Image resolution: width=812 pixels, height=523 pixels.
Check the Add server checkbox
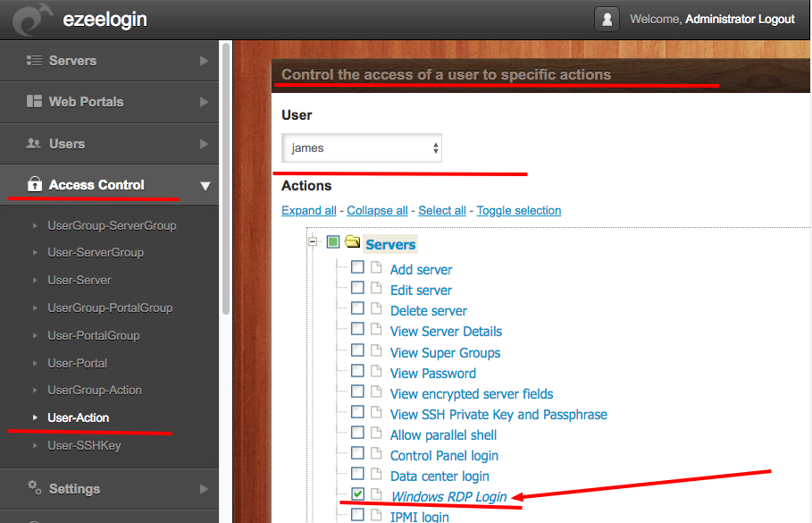click(x=357, y=267)
